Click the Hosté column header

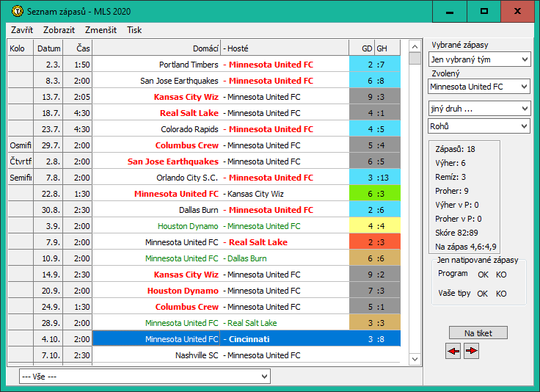point(285,48)
